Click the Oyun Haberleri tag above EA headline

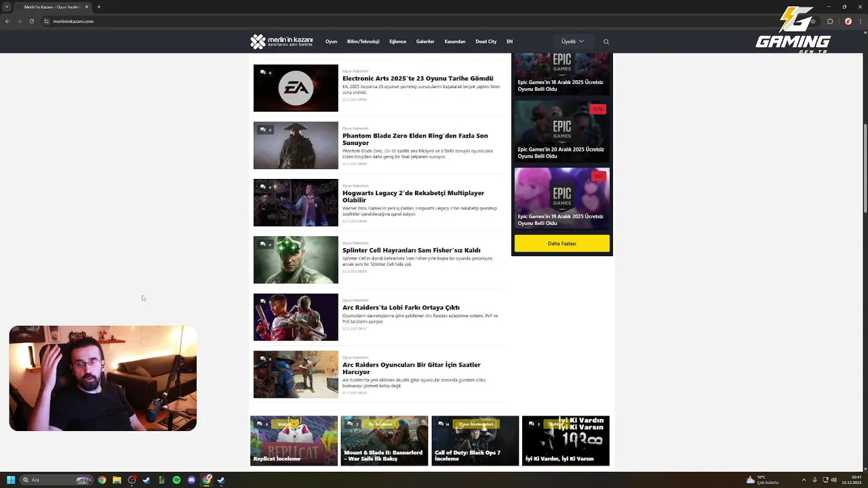(355, 71)
